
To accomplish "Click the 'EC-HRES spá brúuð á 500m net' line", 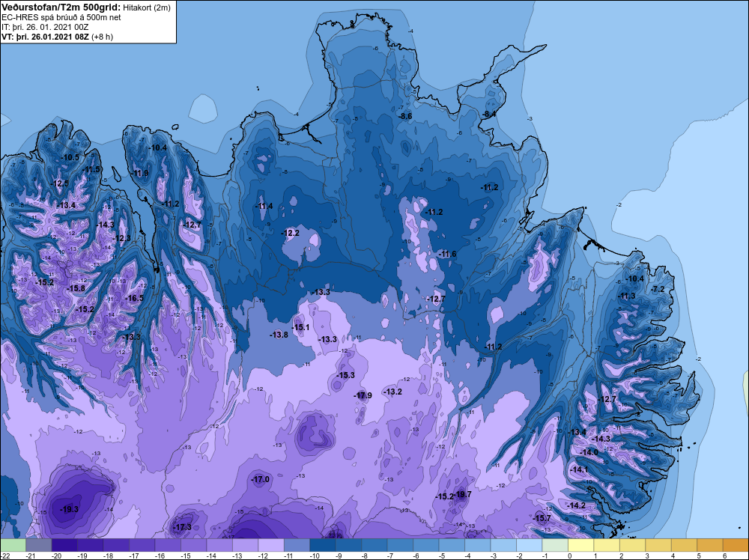I will 61,17.
